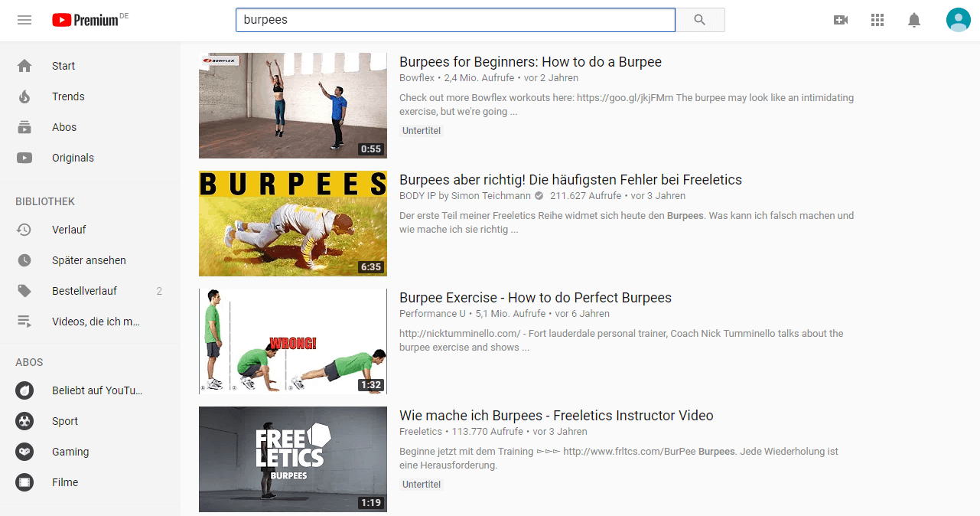
Task: Open title Burpees for Beginners: How to do a Burpee
Action: [530, 62]
